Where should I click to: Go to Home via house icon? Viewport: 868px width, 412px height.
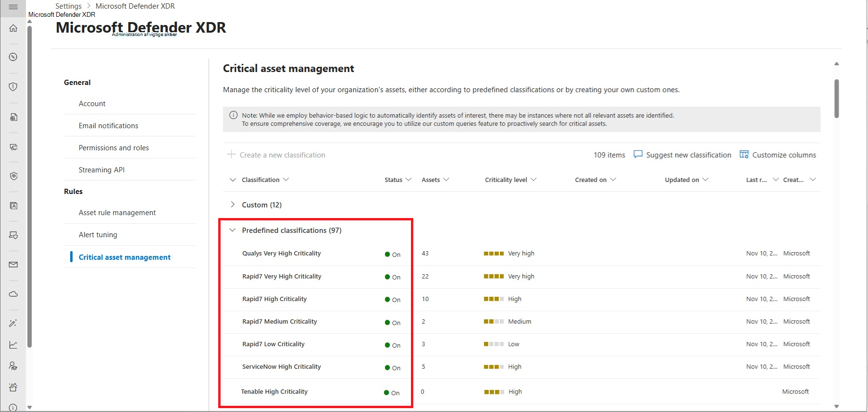(13, 28)
